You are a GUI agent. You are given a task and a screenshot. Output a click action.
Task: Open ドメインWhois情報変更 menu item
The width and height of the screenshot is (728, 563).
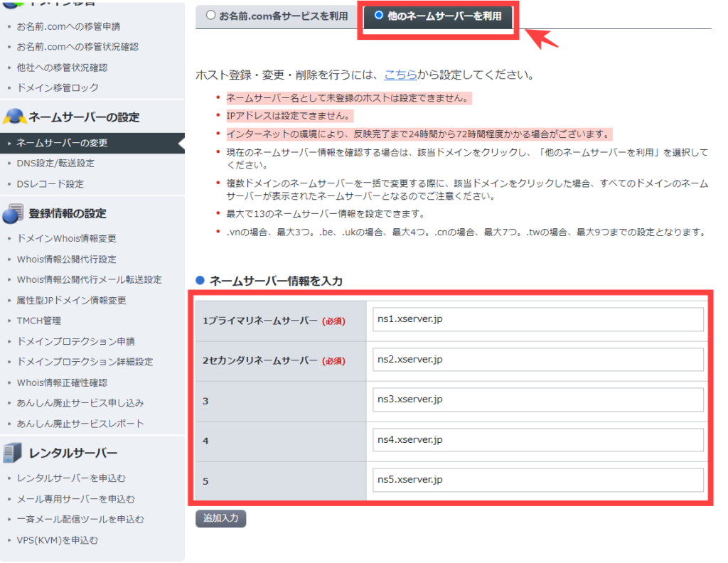66,239
